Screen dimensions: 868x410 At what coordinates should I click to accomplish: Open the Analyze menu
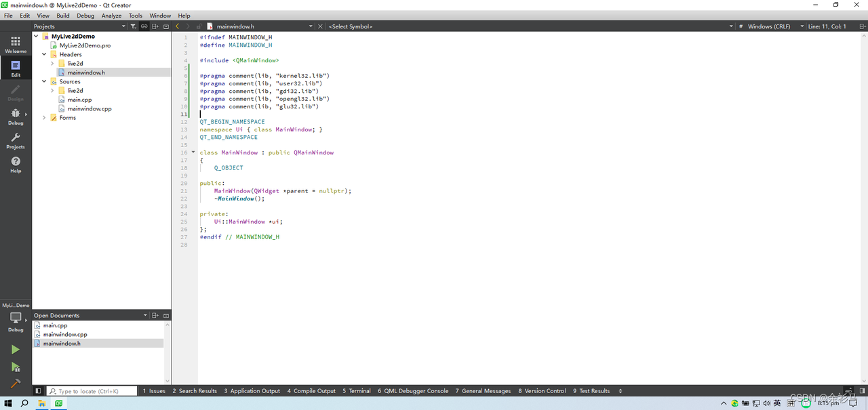pos(111,16)
